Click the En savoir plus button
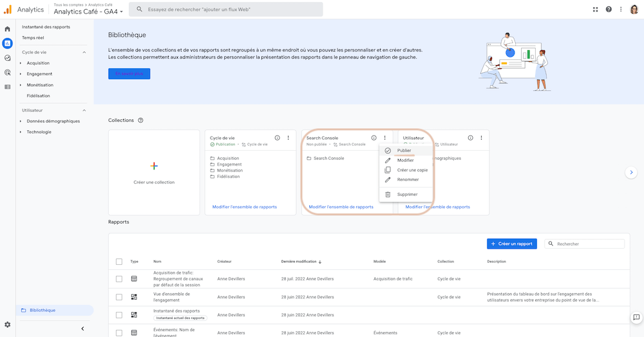This screenshot has height=337, width=644. 129,73
